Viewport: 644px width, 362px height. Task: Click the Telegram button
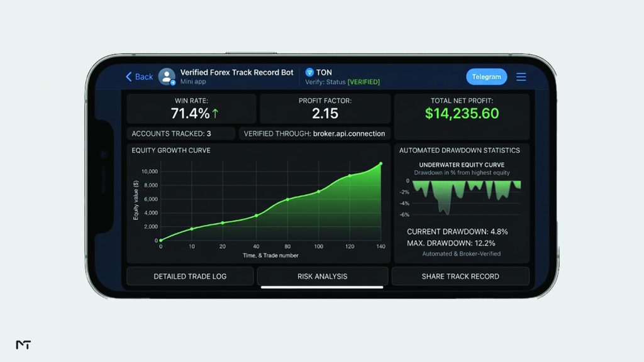coord(486,77)
